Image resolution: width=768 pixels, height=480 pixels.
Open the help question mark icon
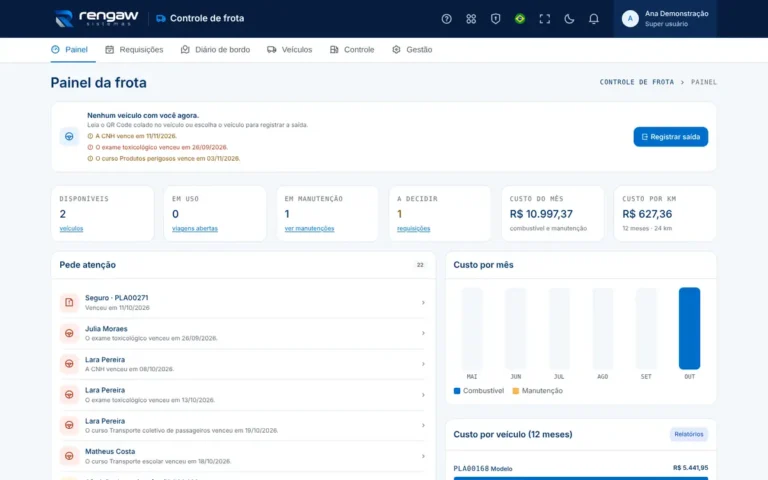(x=446, y=19)
